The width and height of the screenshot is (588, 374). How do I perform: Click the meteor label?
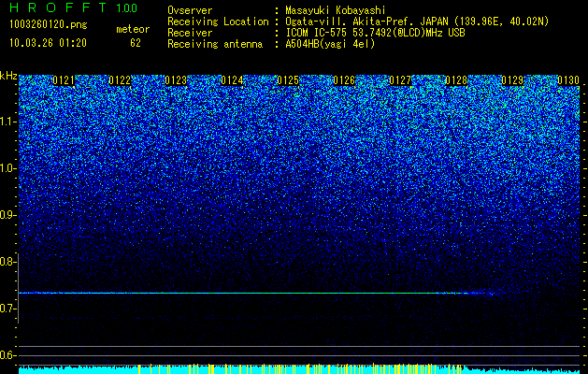pyautogui.click(x=133, y=29)
